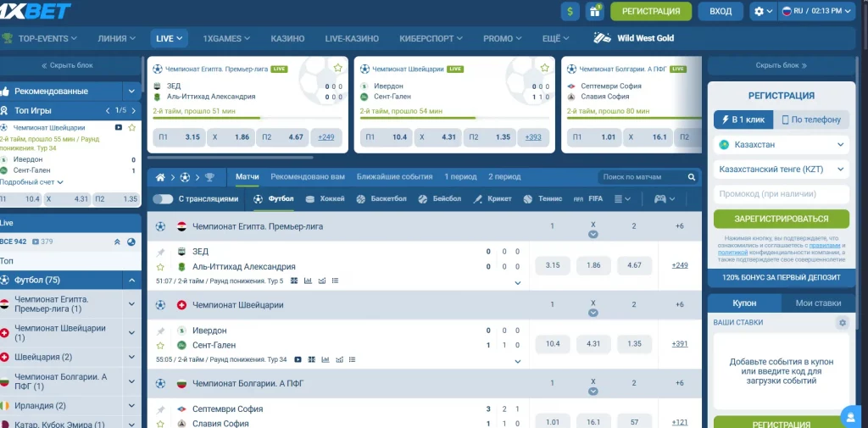The width and height of the screenshot is (868, 428).
Task: Open the esports gamepad dropdown
Action: [665, 199]
